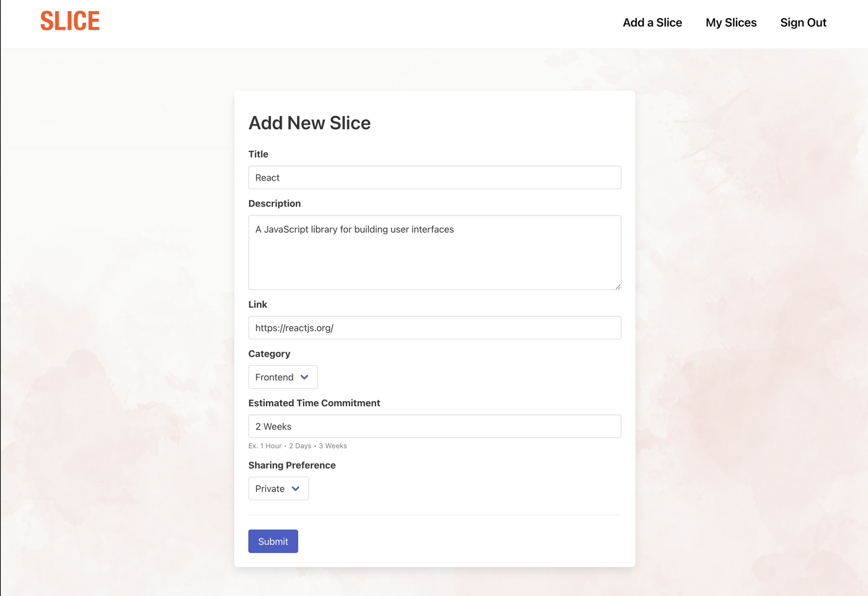Click the Estimated Time Commitment label
The width and height of the screenshot is (868, 596).
click(x=314, y=403)
